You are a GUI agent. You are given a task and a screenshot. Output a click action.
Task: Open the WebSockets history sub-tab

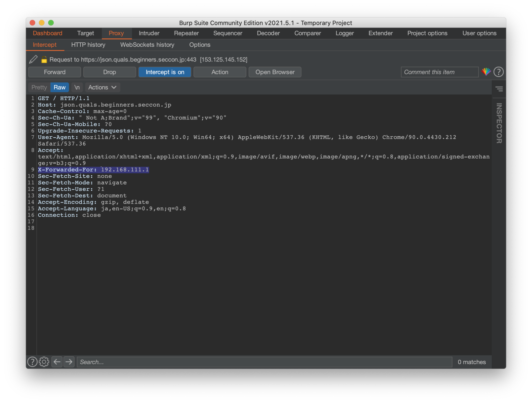point(147,45)
